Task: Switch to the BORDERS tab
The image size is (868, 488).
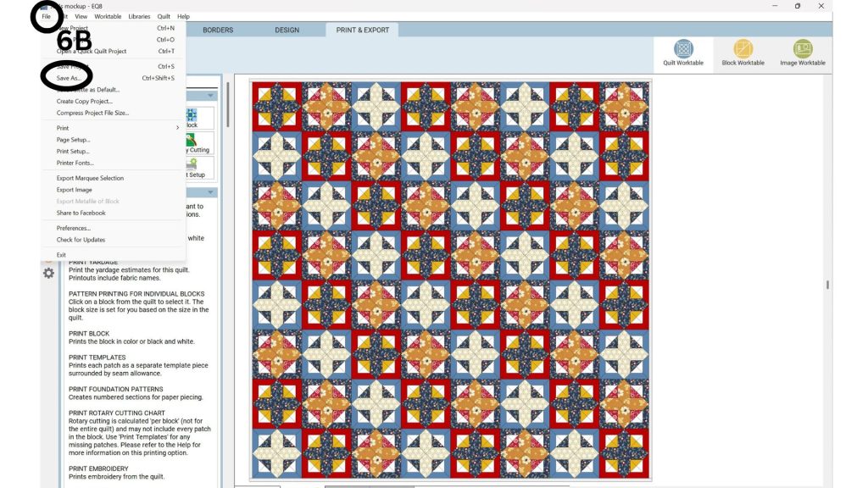Action: [x=218, y=30]
